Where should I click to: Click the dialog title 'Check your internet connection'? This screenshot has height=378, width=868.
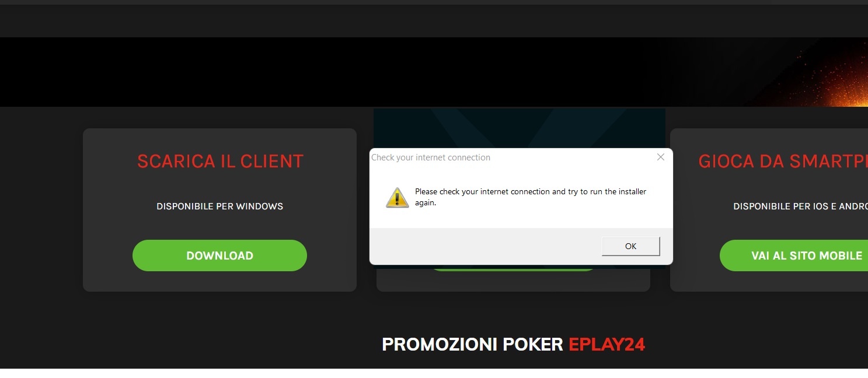click(x=431, y=157)
